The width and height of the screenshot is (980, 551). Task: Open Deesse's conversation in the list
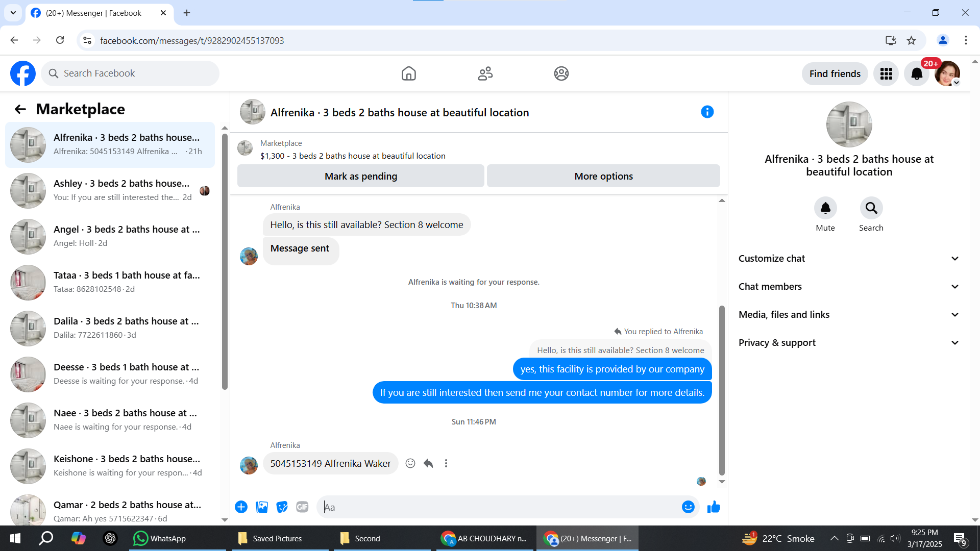tap(110, 374)
